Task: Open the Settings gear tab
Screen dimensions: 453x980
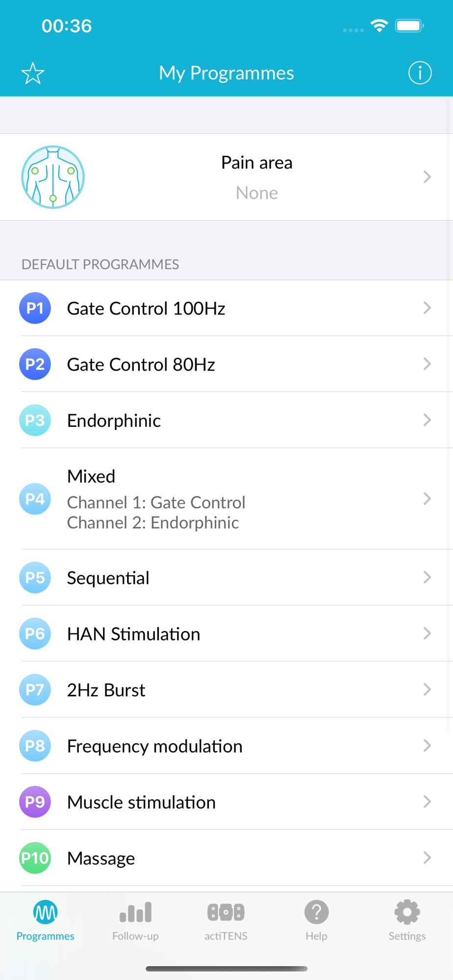Action: [x=407, y=920]
